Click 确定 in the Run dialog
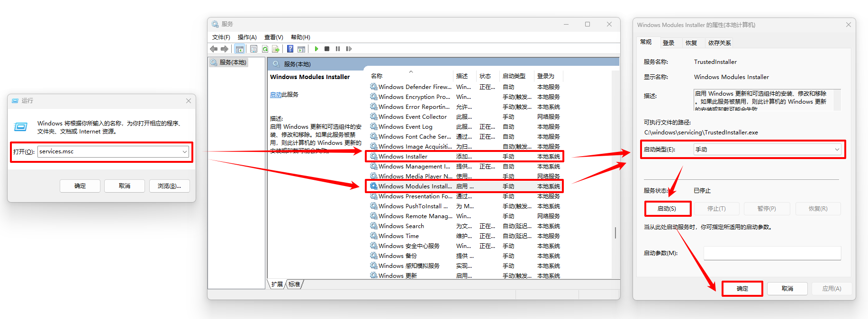 [x=80, y=186]
